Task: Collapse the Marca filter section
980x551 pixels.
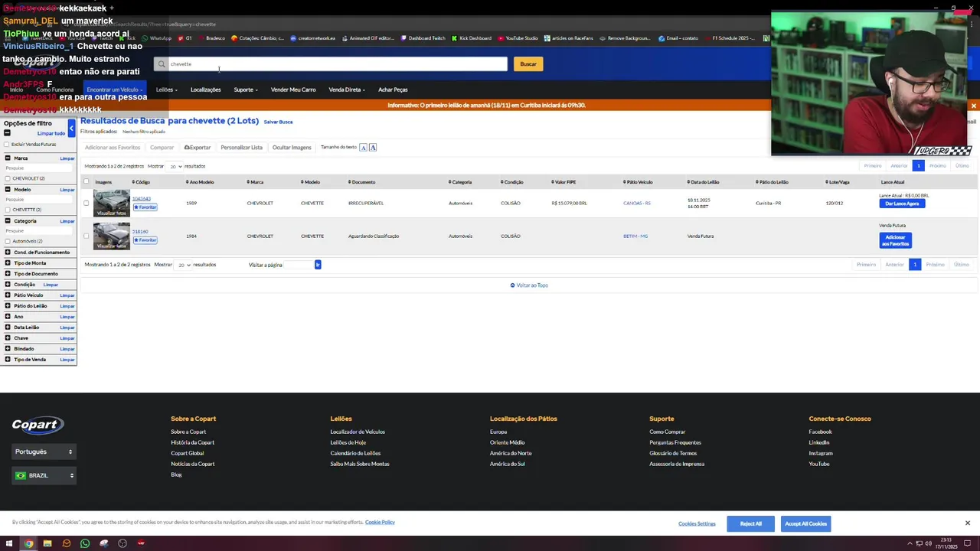Action: (x=8, y=158)
